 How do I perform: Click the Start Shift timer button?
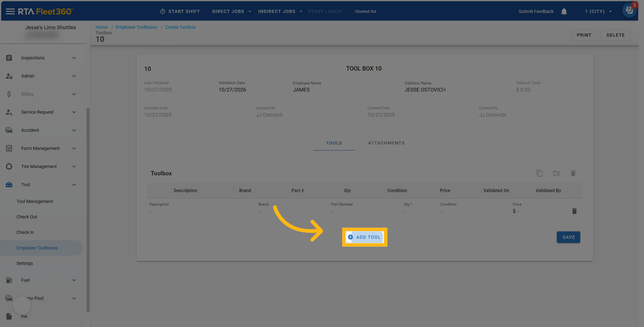pos(180,11)
